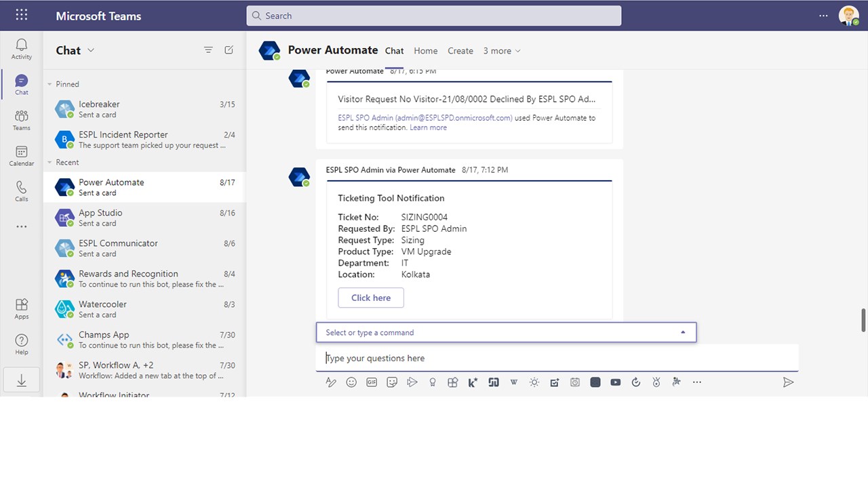Click the download desktop app icon
868x488 pixels.
point(22,381)
